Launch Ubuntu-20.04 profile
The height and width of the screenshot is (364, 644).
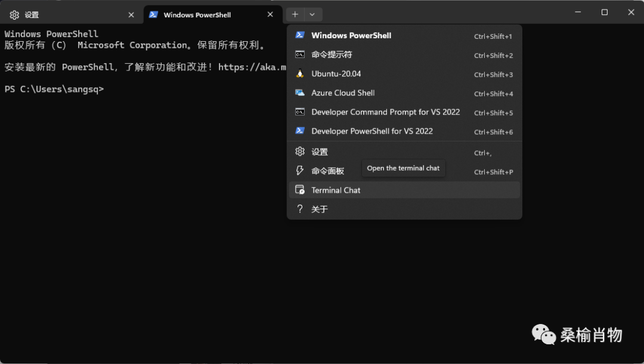click(x=404, y=74)
